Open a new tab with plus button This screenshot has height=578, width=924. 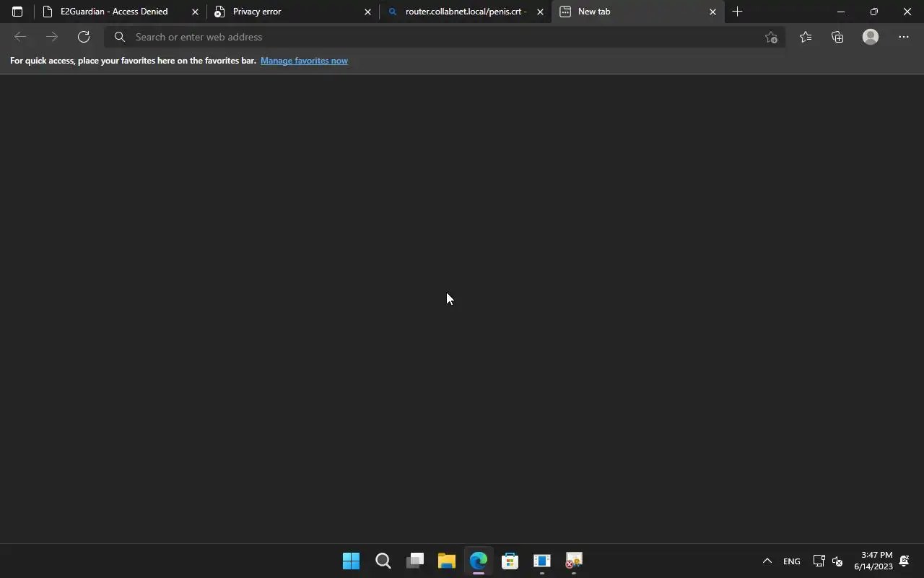(x=737, y=12)
